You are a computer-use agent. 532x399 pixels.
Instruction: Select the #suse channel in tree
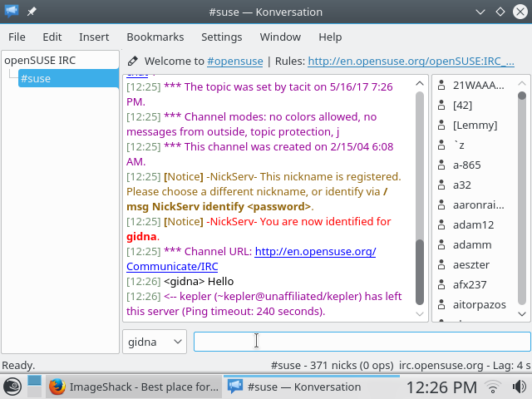point(68,78)
